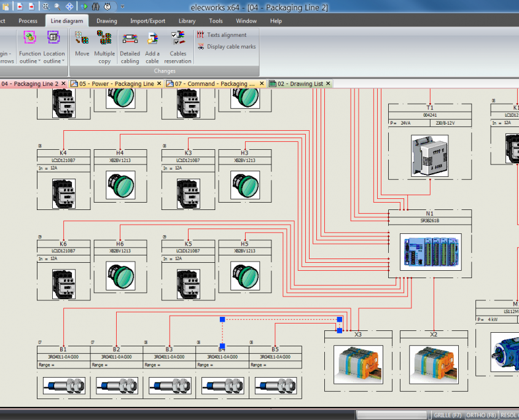This screenshot has width=519, height=420.
Task: Select the H5 green pilot light image
Action: click(x=245, y=276)
